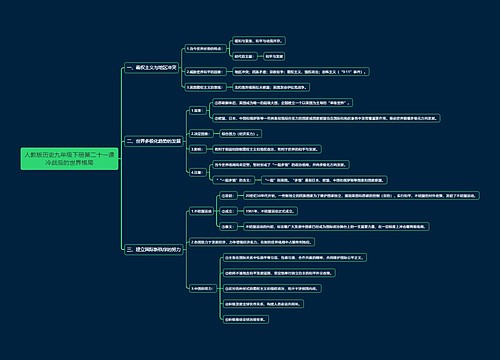Click the node mentioning 1961年 不结盟运动正式成立

tap(270, 211)
